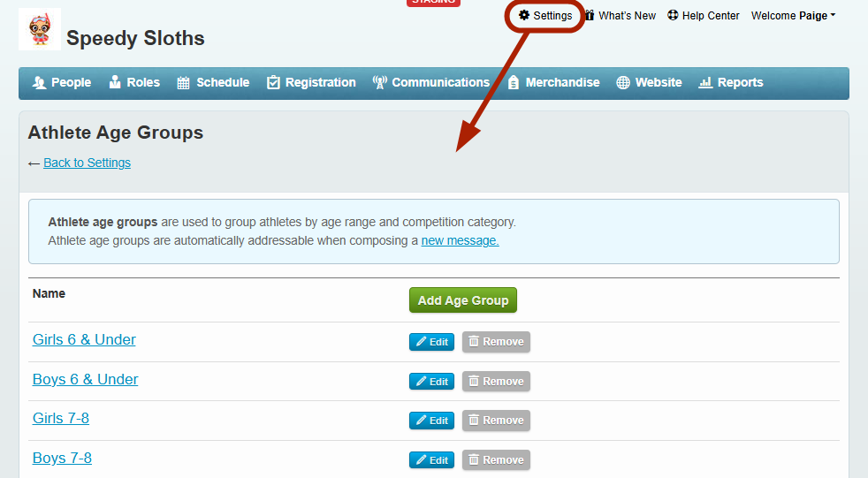Click the Schedule calendar icon
This screenshot has width=868, height=478.
coord(183,83)
